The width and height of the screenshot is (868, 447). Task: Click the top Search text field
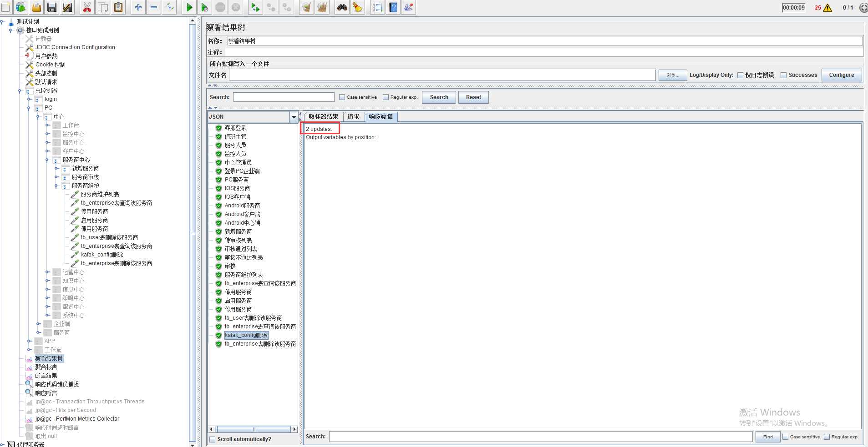point(284,97)
